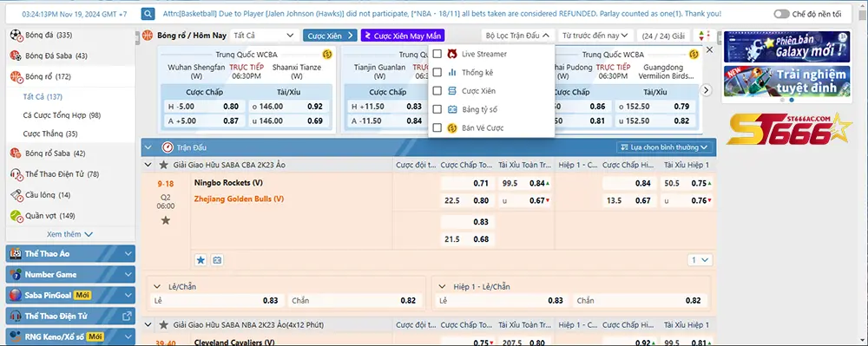Open Thể Thao Điện Tử external link icon

click(127, 317)
